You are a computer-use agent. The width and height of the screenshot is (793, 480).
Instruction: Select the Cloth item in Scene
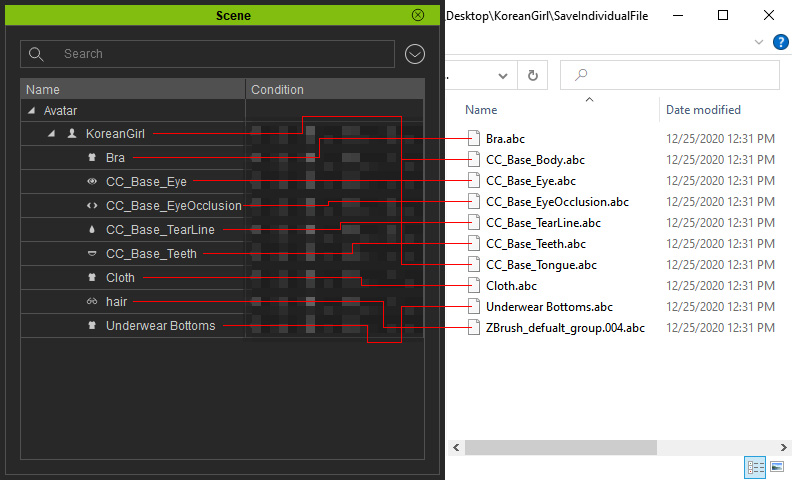pyautogui.click(x=120, y=278)
